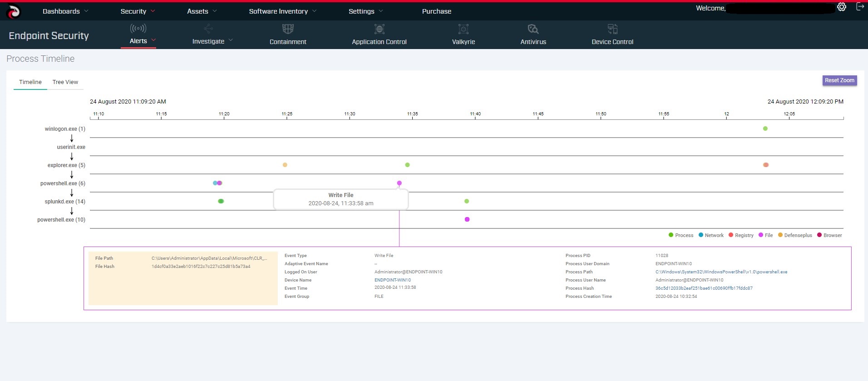Click the explorer.exe (5) row label
Screen dimensions: 868x381
click(x=66, y=165)
